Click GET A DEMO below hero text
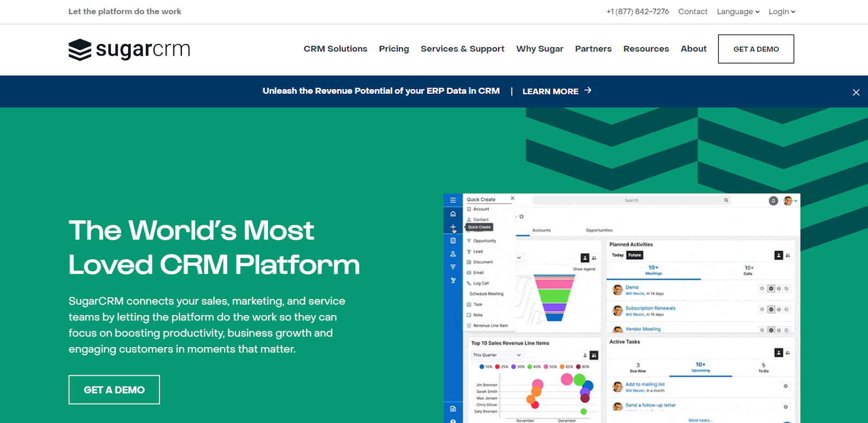The width and height of the screenshot is (868, 423). click(x=114, y=389)
